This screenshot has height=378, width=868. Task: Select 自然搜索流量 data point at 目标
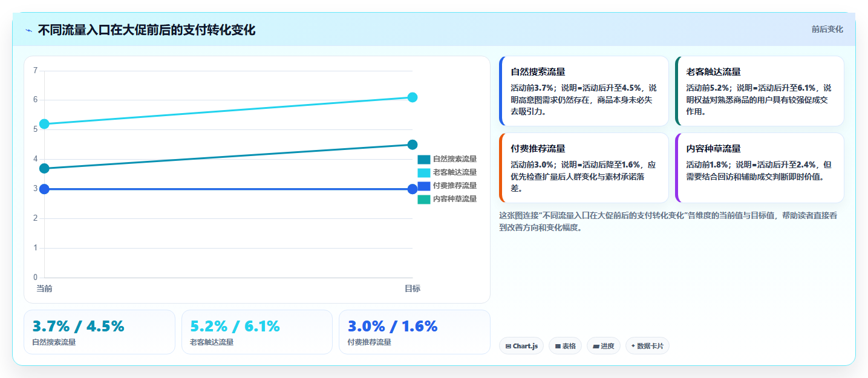[413, 145]
